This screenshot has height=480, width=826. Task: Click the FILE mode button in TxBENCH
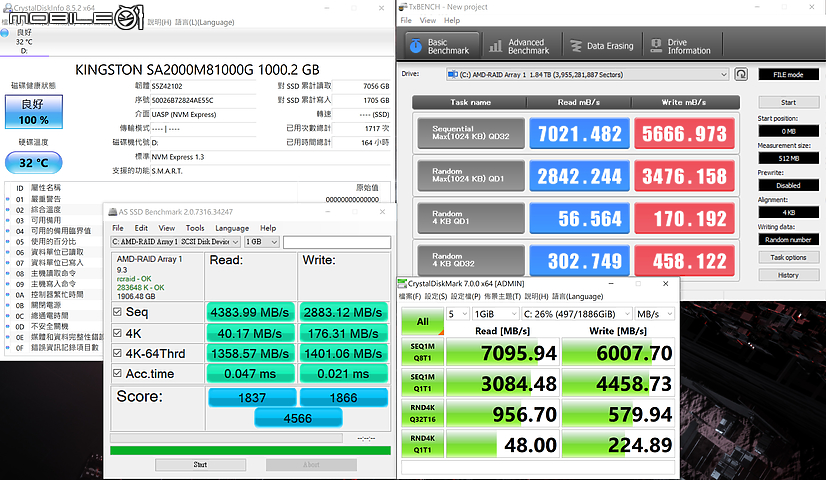[789, 74]
